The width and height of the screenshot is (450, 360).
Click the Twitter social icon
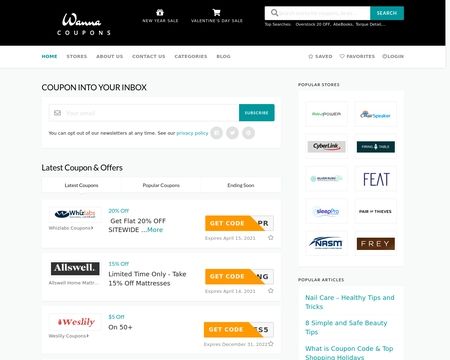coord(232,133)
